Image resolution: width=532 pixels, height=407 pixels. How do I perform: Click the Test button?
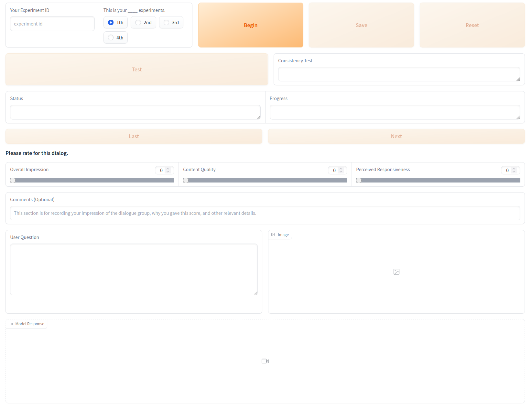point(137,69)
